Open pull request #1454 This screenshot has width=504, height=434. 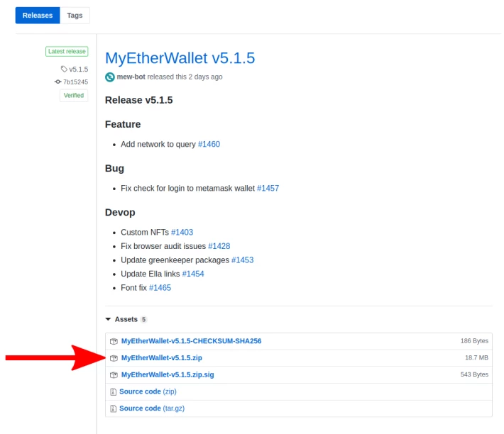[193, 274]
